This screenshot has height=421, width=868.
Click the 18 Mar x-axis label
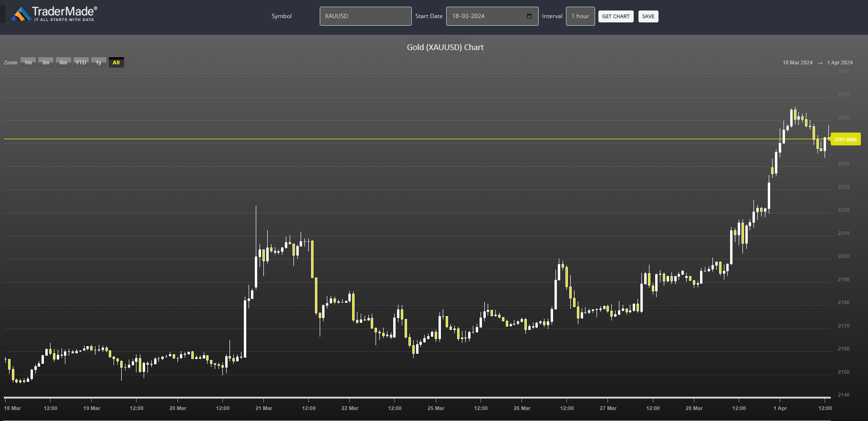[x=12, y=408]
